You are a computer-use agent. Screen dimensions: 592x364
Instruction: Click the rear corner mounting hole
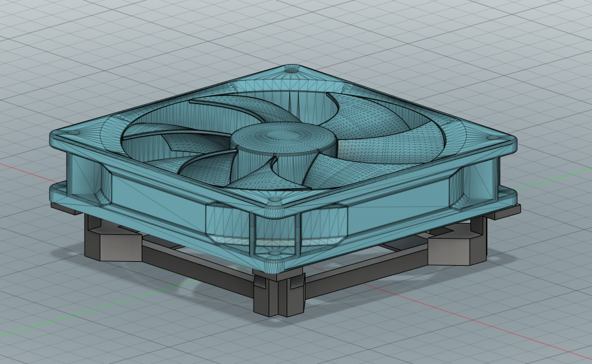pos(292,67)
